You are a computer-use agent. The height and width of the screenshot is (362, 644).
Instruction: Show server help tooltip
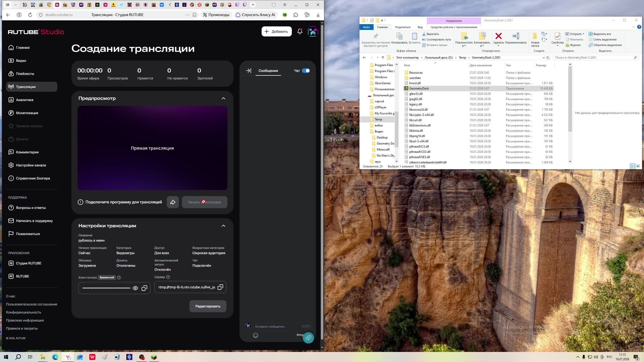[x=168, y=277]
